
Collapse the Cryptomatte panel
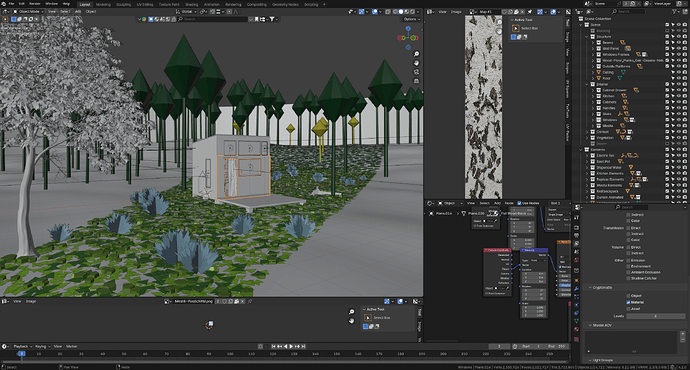tap(590, 287)
